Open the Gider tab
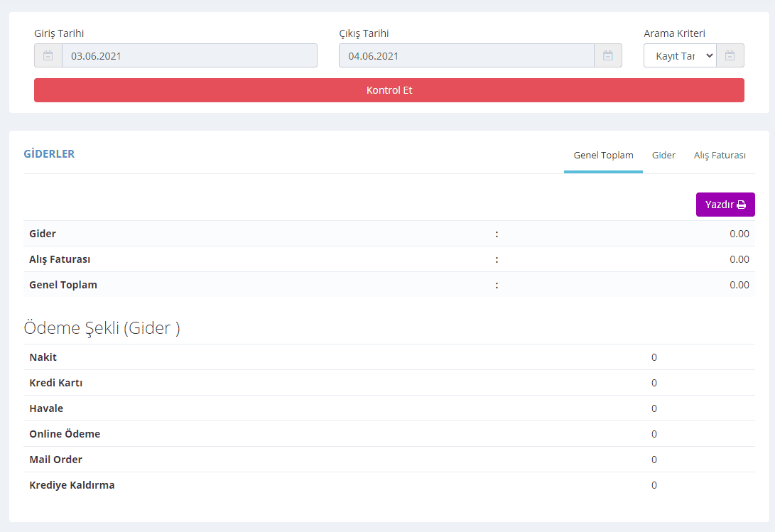Screen dimensions: 775x532 click(663, 156)
